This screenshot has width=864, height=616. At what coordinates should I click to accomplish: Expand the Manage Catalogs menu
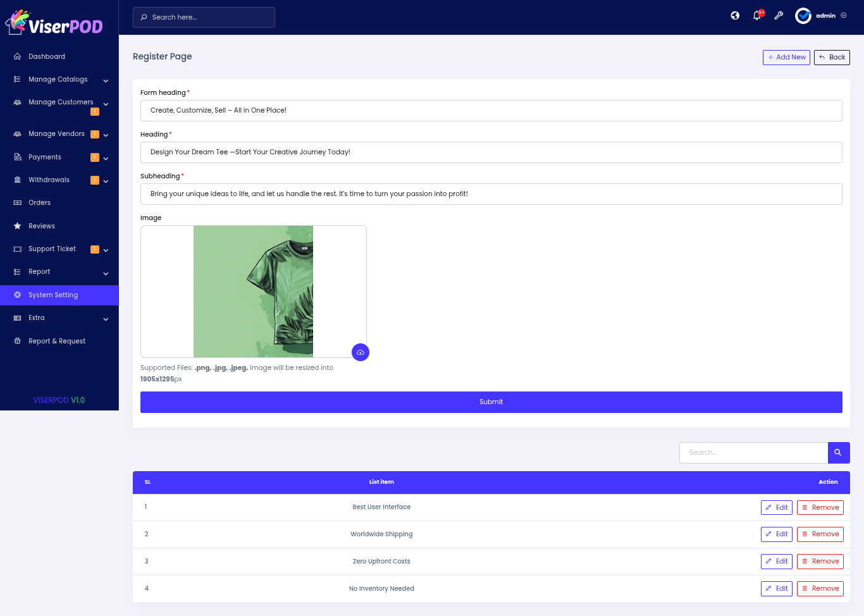coord(58,80)
